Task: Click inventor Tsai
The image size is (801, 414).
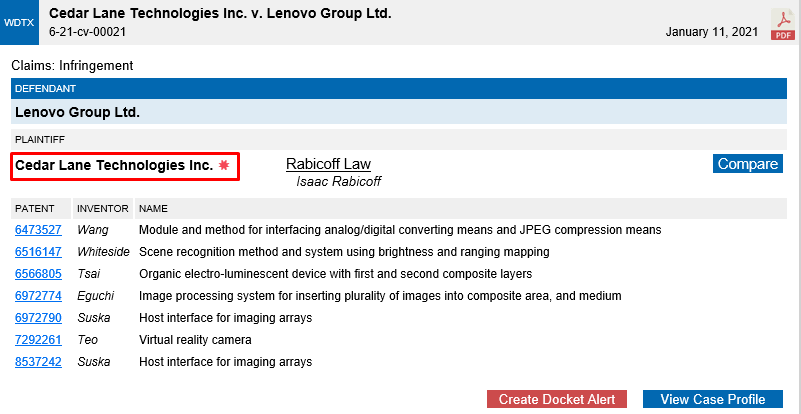Action: pyautogui.click(x=88, y=274)
